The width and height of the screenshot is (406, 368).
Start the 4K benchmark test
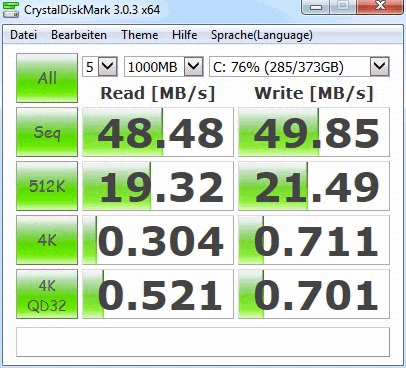click(47, 240)
